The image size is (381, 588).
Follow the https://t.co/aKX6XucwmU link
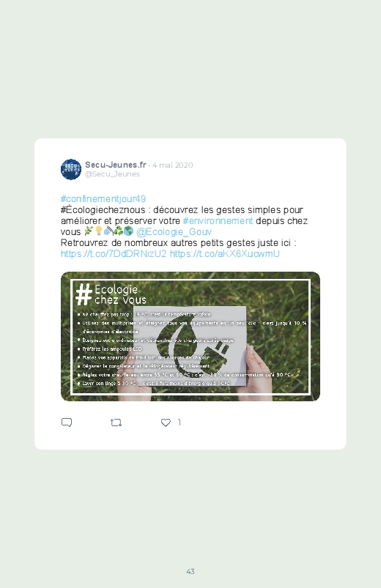(x=225, y=254)
